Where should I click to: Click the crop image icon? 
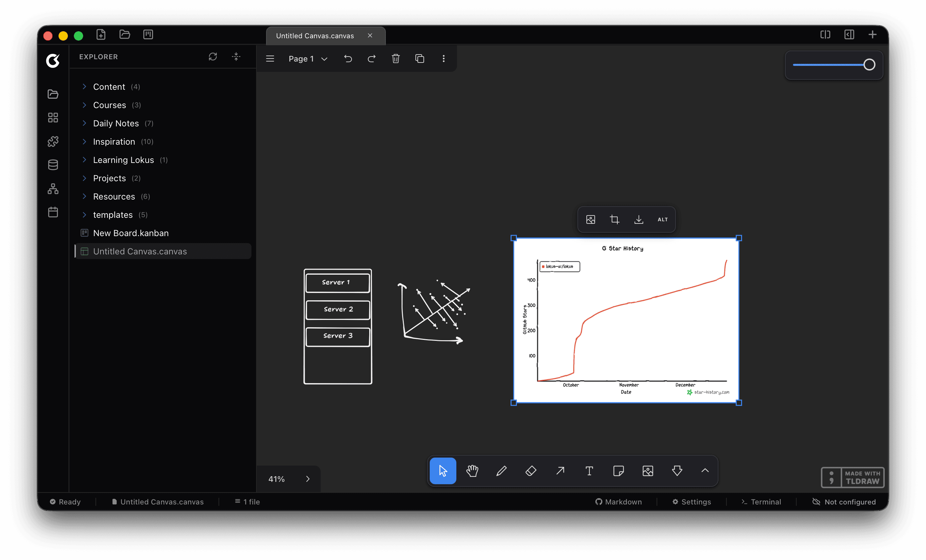(614, 219)
